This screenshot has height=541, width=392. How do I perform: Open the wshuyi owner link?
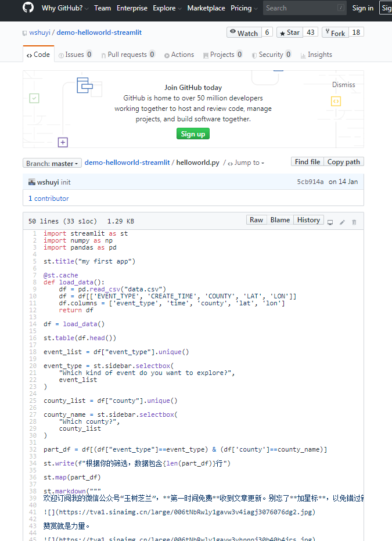pyautogui.click(x=39, y=33)
